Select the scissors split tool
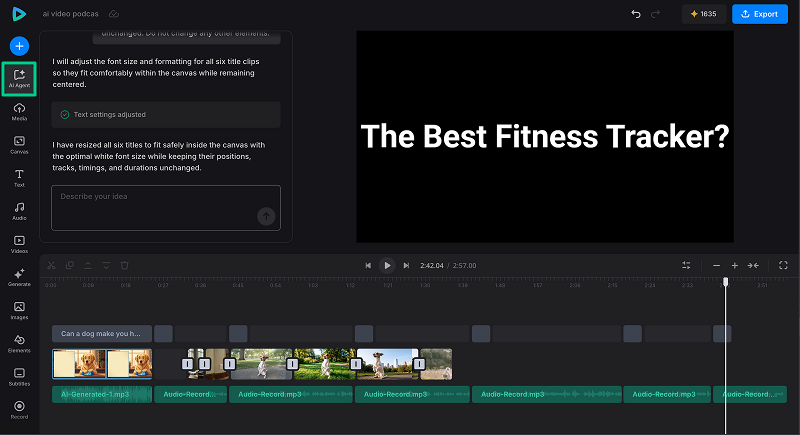The height and width of the screenshot is (435, 800). coord(52,265)
